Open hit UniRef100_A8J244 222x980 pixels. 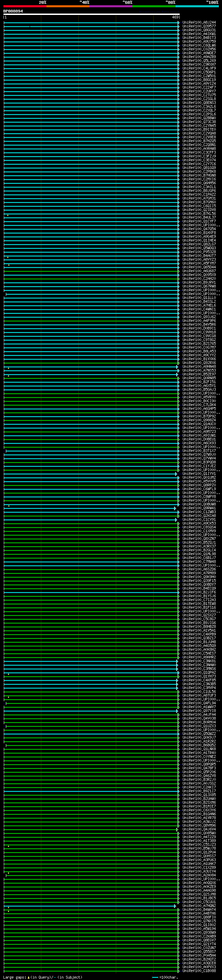click(199, 23)
